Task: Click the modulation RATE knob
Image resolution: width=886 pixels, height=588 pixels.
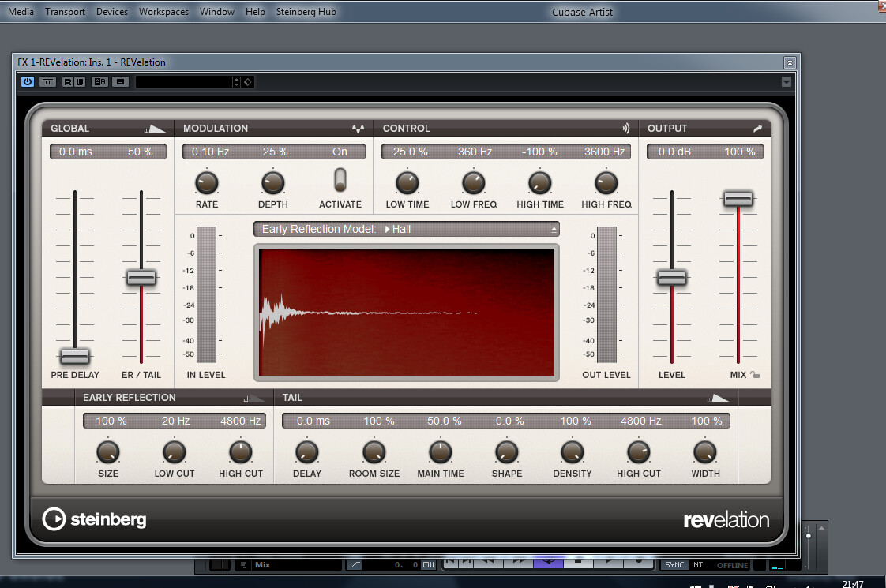Action: point(206,182)
